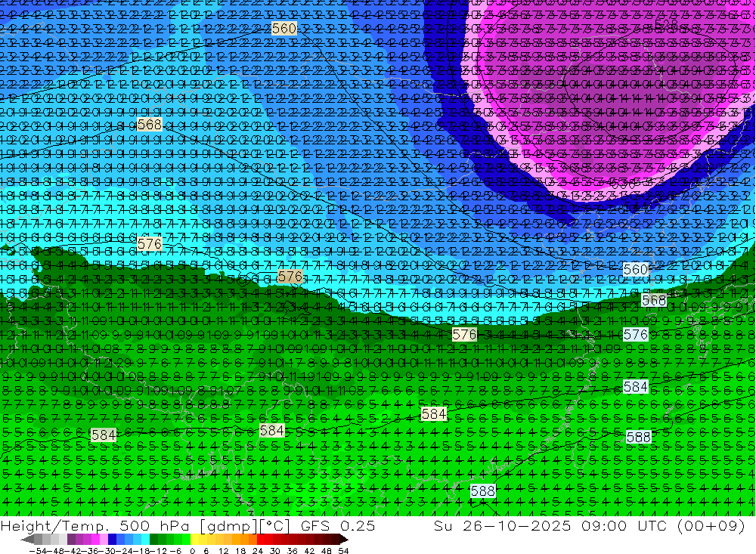Click the '36' legend scale value

click(x=292, y=551)
